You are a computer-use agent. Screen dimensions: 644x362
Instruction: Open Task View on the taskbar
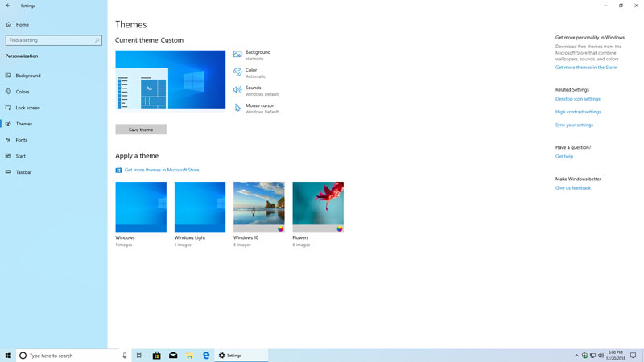click(139, 355)
